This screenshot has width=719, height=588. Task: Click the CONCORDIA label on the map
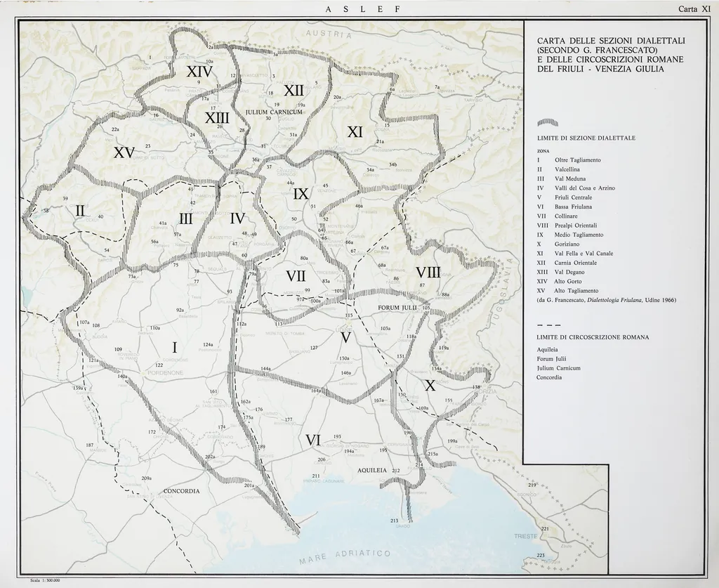click(x=182, y=491)
